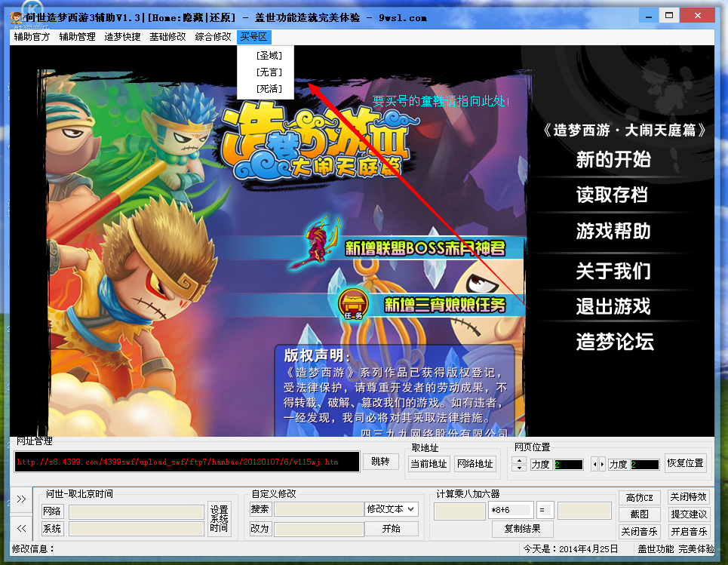
Task: Open the 造梦论坛 forum link
Action: pos(615,342)
